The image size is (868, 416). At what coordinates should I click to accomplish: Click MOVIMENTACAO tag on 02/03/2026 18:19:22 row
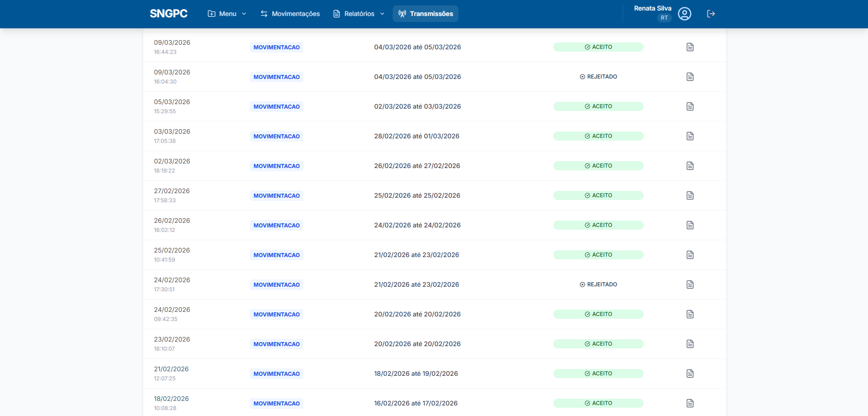point(276,166)
